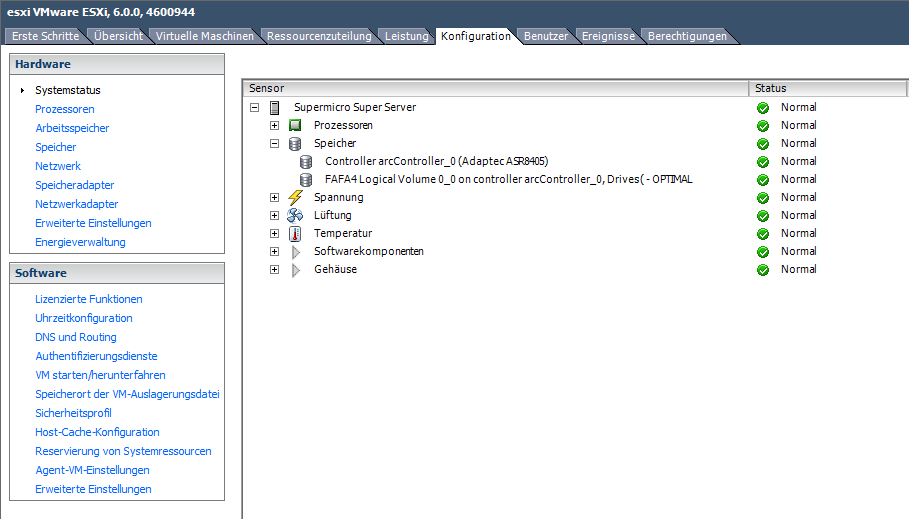Open Host-Cache-Konfiguration link
This screenshot has height=519, width=909.
pyautogui.click(x=97, y=433)
